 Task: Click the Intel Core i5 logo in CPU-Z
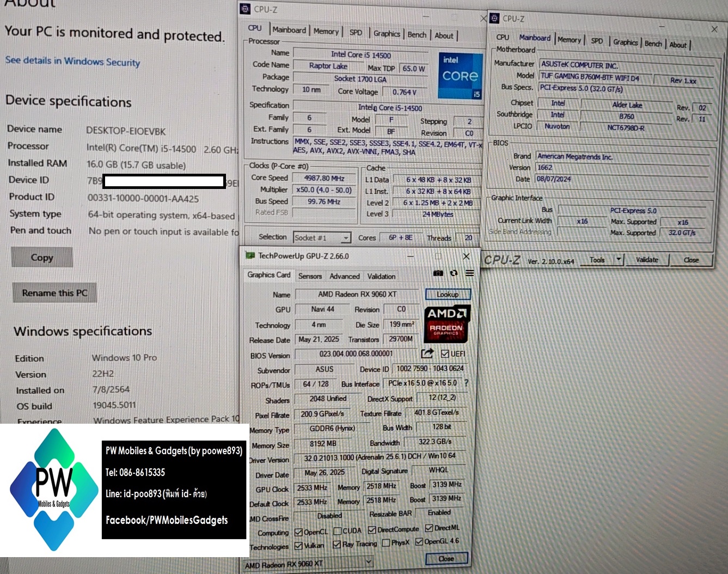click(460, 75)
